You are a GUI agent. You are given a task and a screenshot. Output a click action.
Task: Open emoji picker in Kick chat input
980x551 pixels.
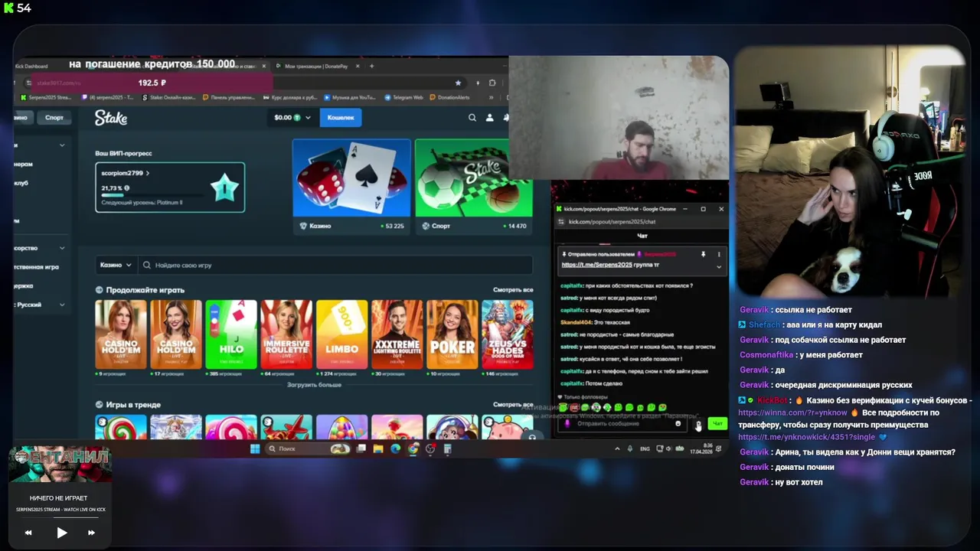click(678, 423)
